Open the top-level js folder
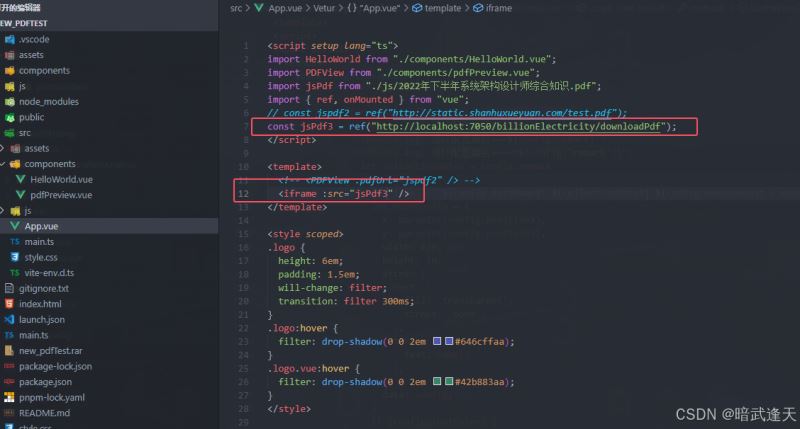800x429 pixels. point(22,86)
